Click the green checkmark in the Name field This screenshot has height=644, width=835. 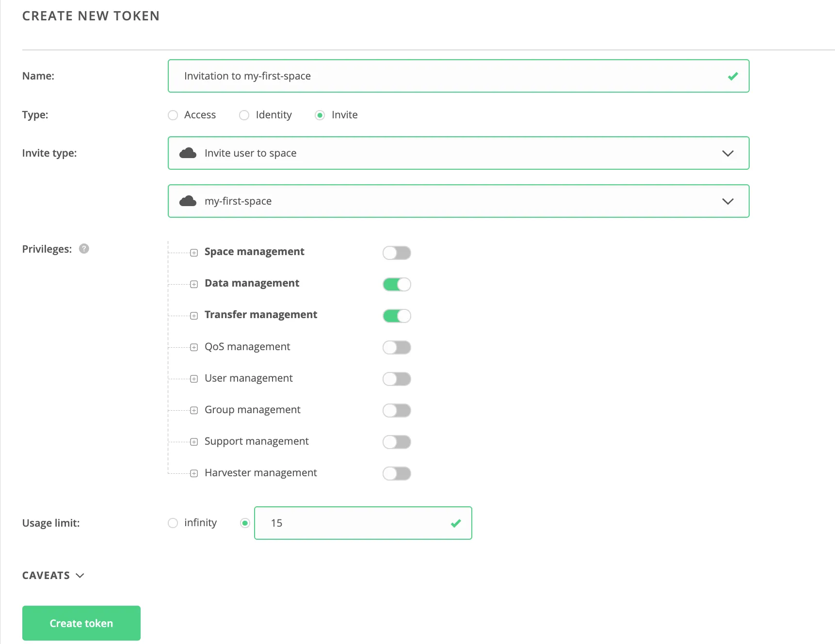coord(733,76)
